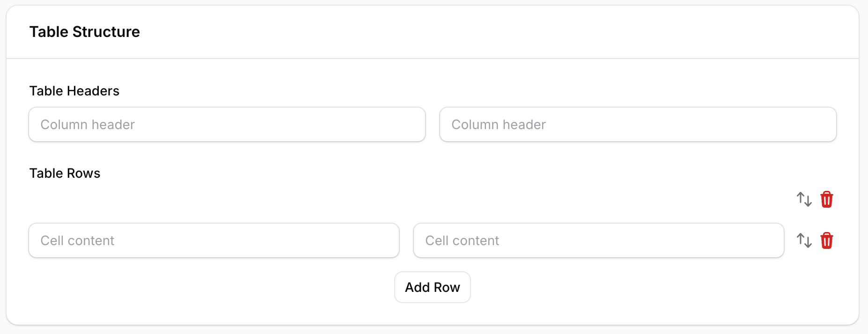Click reorder arrows beside Cell content row
The image size is (868, 334).
(x=804, y=240)
